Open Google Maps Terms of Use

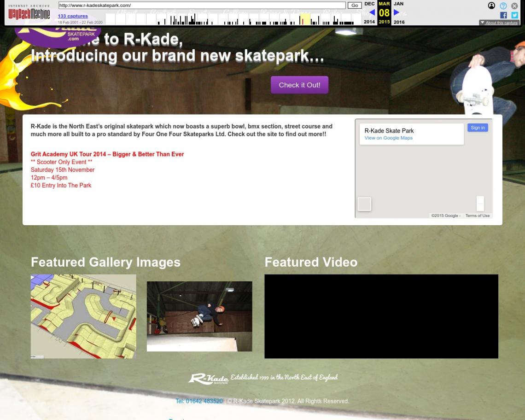click(477, 216)
